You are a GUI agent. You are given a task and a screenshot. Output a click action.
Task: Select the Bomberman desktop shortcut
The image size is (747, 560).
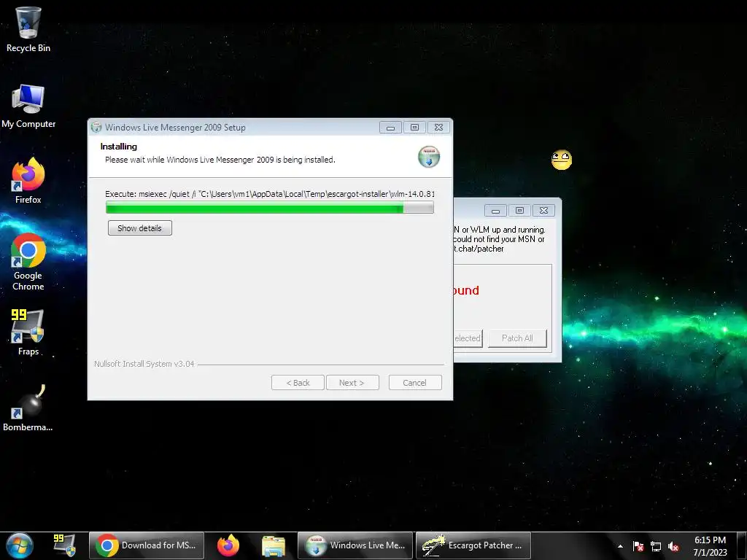(x=28, y=408)
